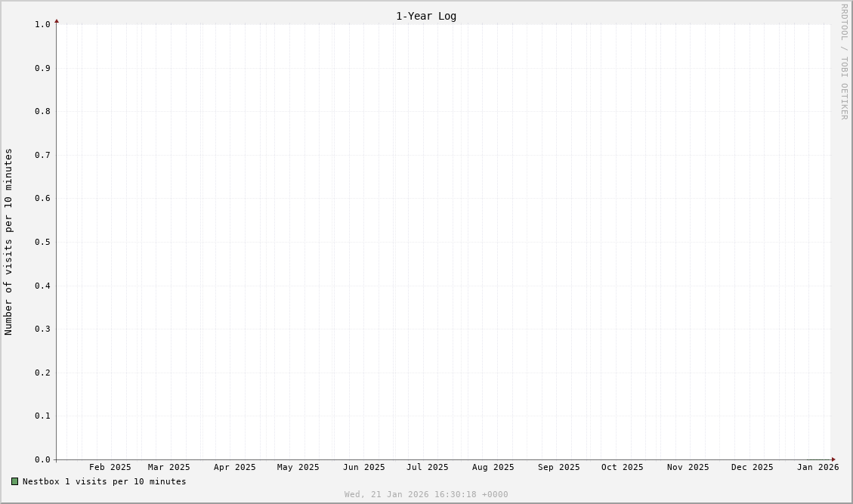The height and width of the screenshot is (504, 853).
Task: Click the Dec 2025 x-axis label
Action: tap(752, 467)
